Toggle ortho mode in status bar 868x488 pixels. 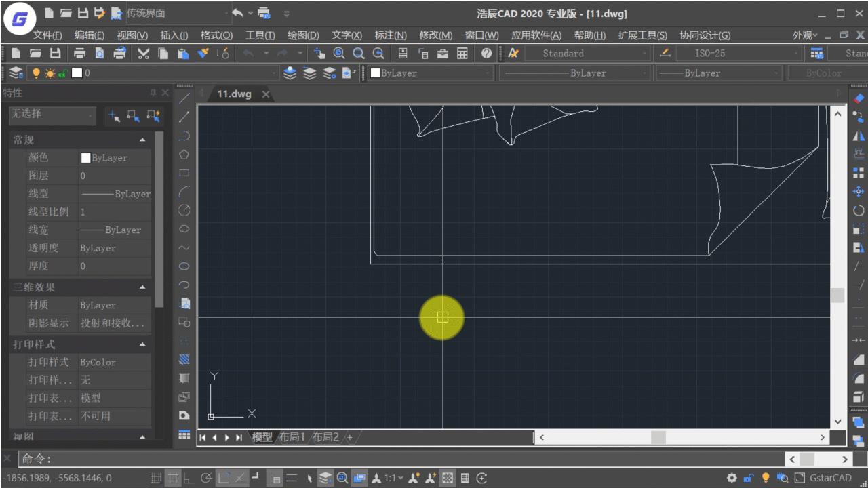190,478
